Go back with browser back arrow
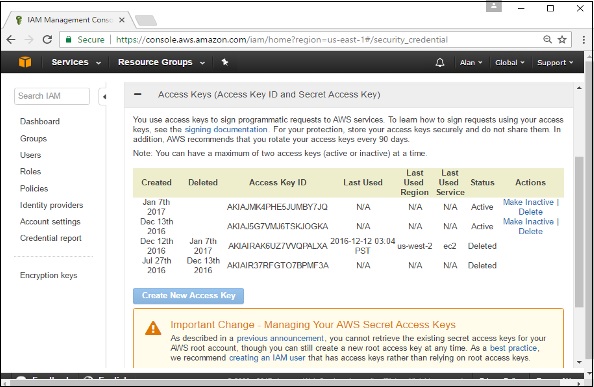This screenshot has height=387, width=594. (x=11, y=39)
